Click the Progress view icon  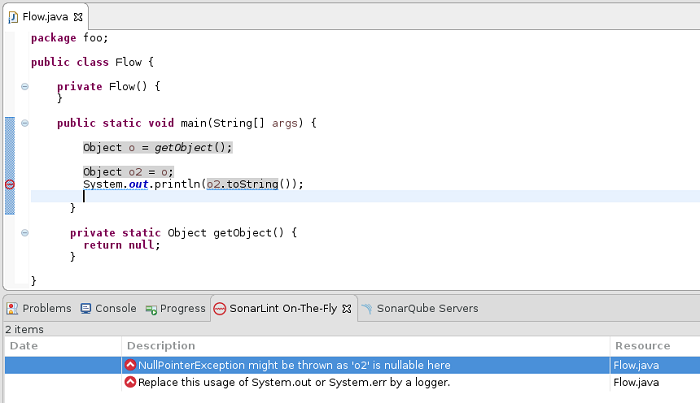tap(152, 309)
